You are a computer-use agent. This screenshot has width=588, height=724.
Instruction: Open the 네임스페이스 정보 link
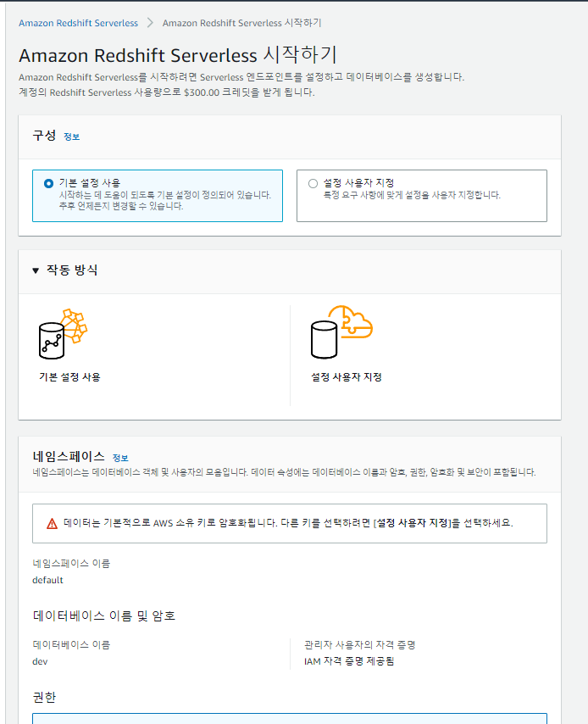[120, 458]
